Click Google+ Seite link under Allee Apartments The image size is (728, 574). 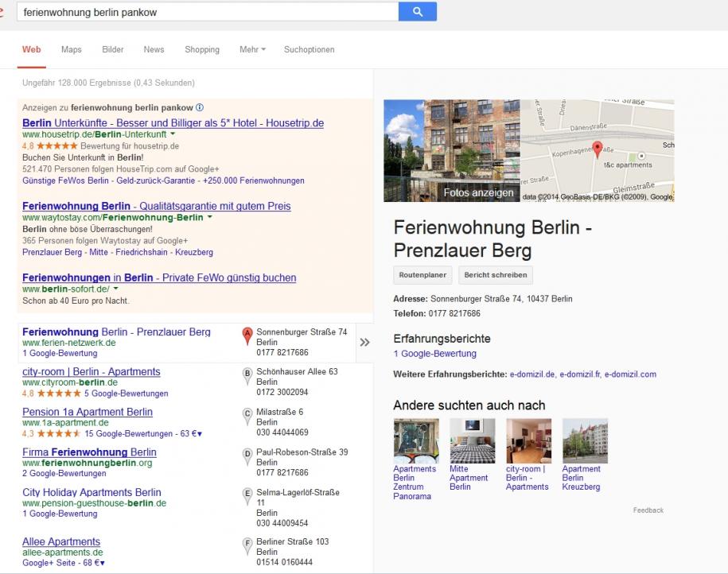(x=49, y=562)
